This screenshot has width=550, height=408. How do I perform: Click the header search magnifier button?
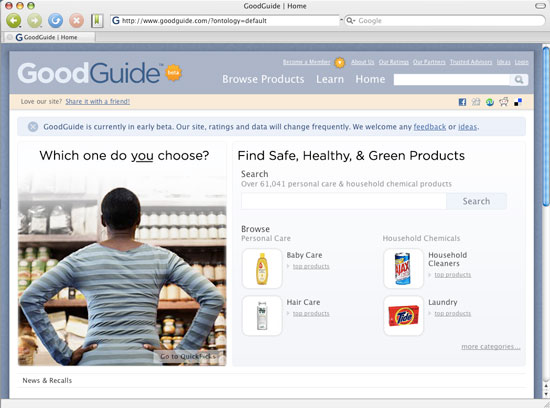click(519, 80)
